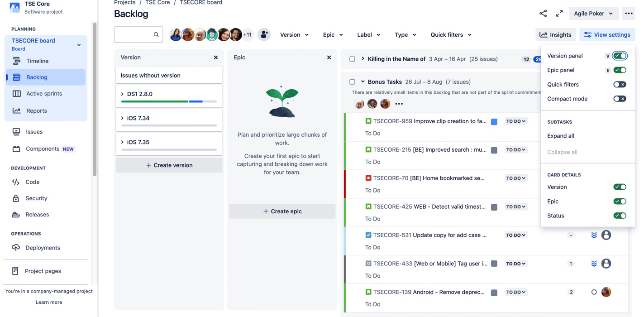This screenshot has height=317, width=644.
Task: Open the Quick filters dropdown
Action: 451,34
